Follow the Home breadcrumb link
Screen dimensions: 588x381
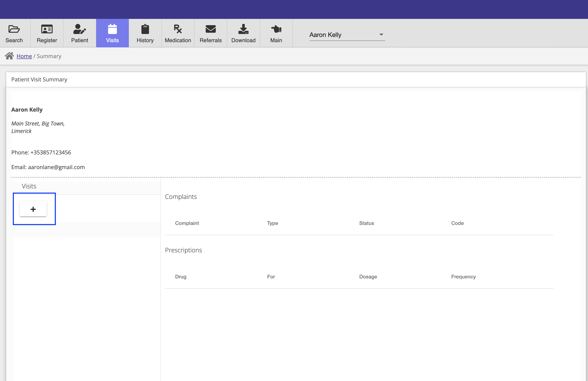click(24, 56)
